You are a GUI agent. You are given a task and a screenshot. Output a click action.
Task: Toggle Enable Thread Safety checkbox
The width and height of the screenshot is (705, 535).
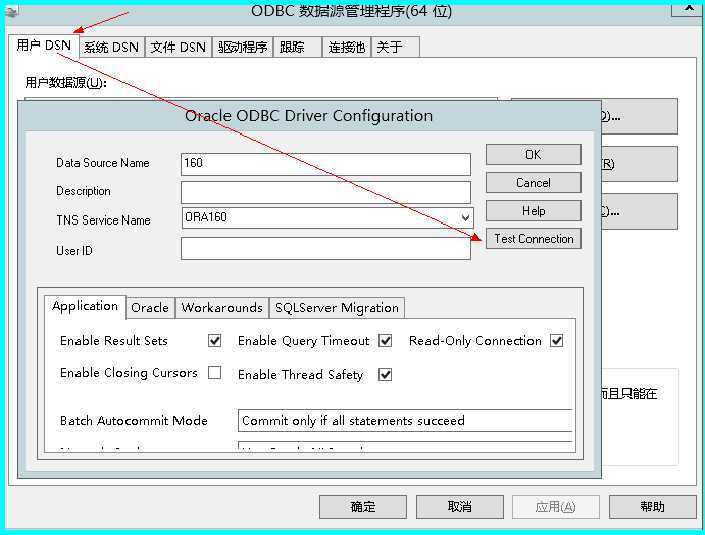pyautogui.click(x=385, y=374)
